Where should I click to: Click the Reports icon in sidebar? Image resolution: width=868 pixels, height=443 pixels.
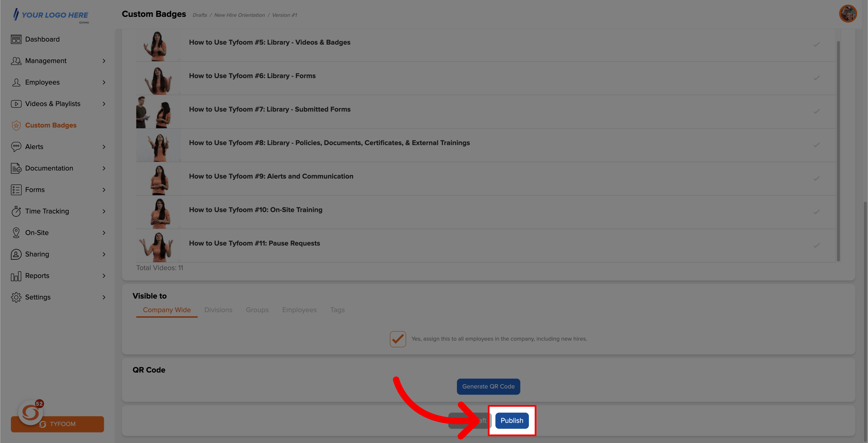(15, 276)
